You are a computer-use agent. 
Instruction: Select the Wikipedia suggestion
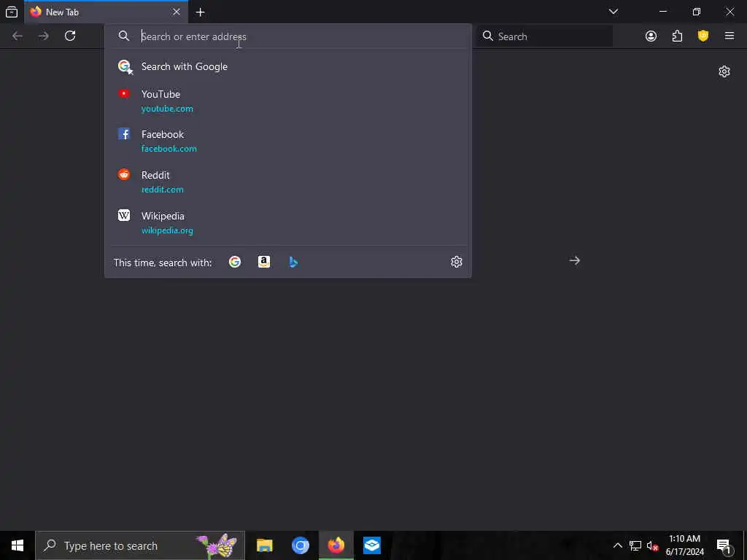pyautogui.click(x=287, y=223)
